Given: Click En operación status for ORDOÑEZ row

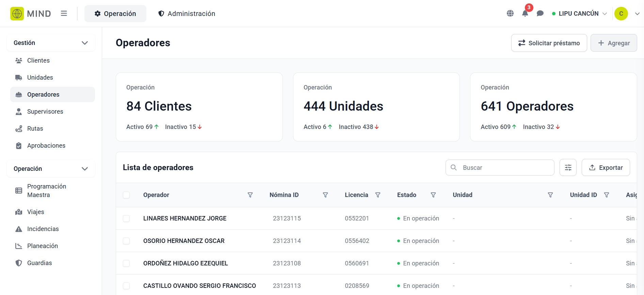Looking at the screenshot, I should pos(418,263).
